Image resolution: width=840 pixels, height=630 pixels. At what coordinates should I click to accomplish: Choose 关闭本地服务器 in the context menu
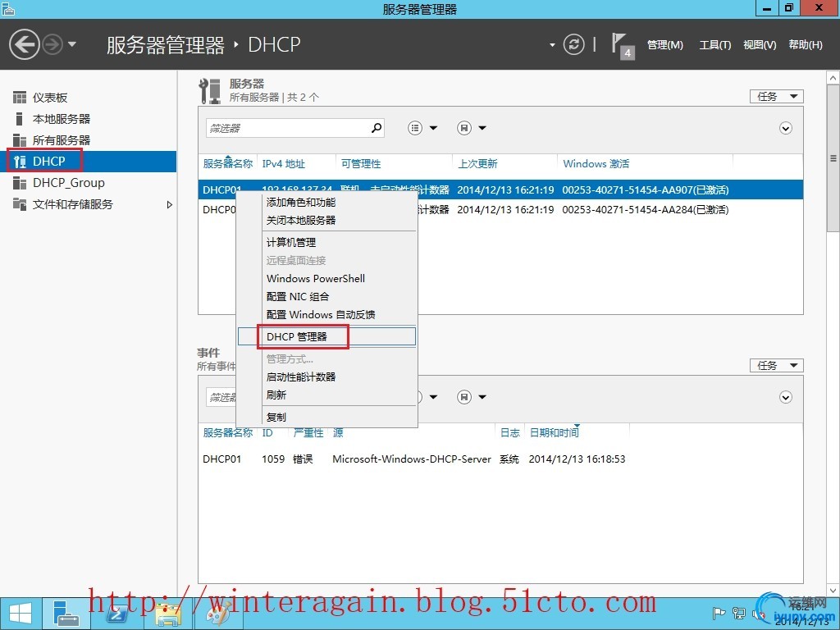(x=326, y=220)
